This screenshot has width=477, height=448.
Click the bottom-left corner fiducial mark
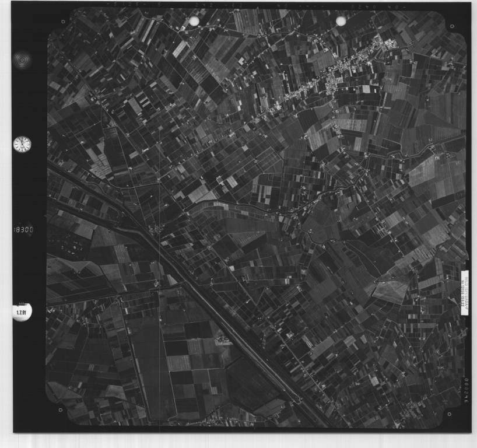pos(61,409)
